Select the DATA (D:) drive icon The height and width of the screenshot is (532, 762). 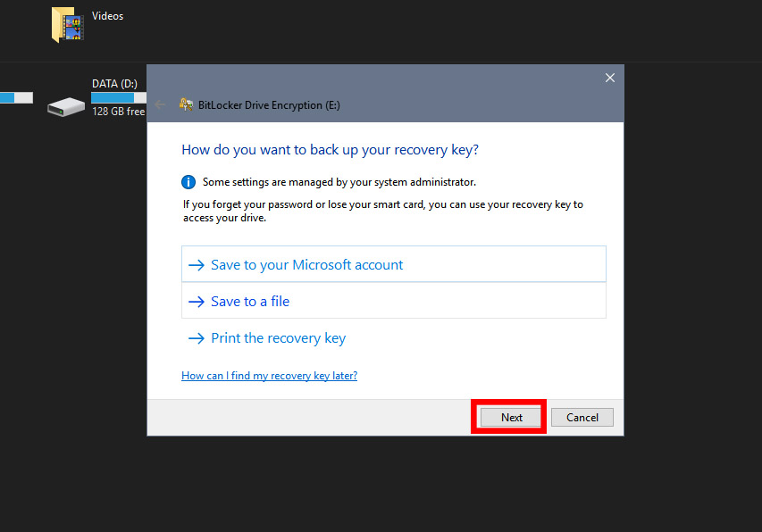click(66, 106)
